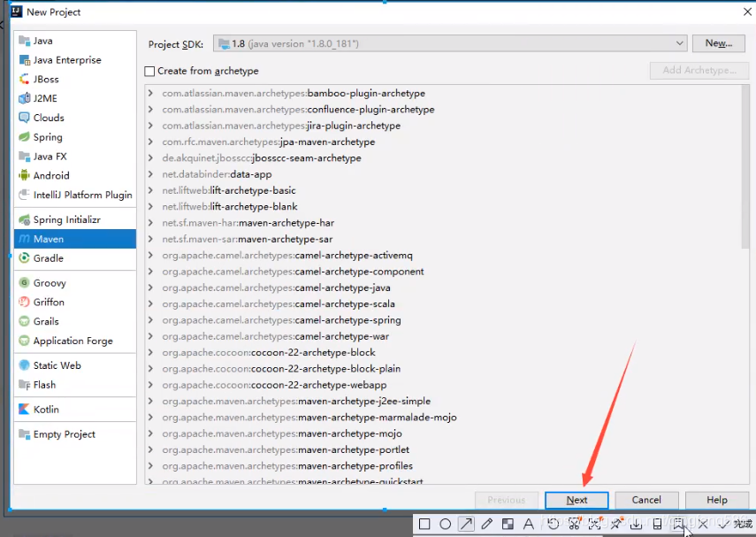Click the Android robot icon
This screenshot has height=537, width=756.
click(24, 176)
